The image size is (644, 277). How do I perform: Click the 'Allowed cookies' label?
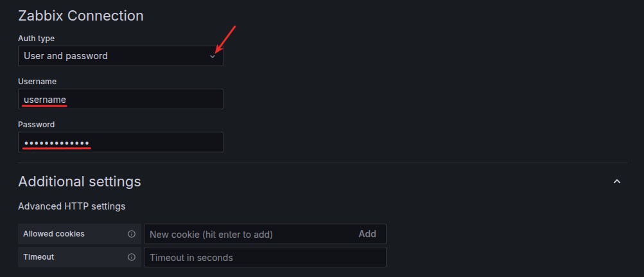click(x=54, y=234)
